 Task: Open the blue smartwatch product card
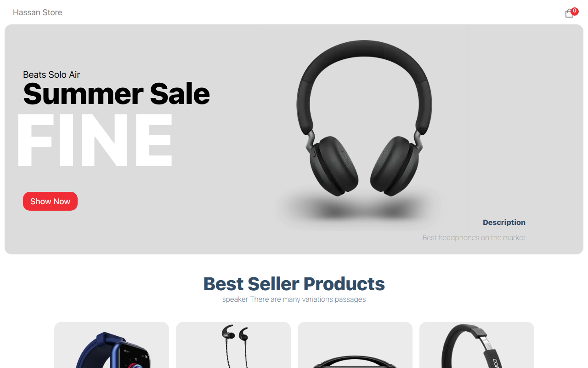point(112,345)
